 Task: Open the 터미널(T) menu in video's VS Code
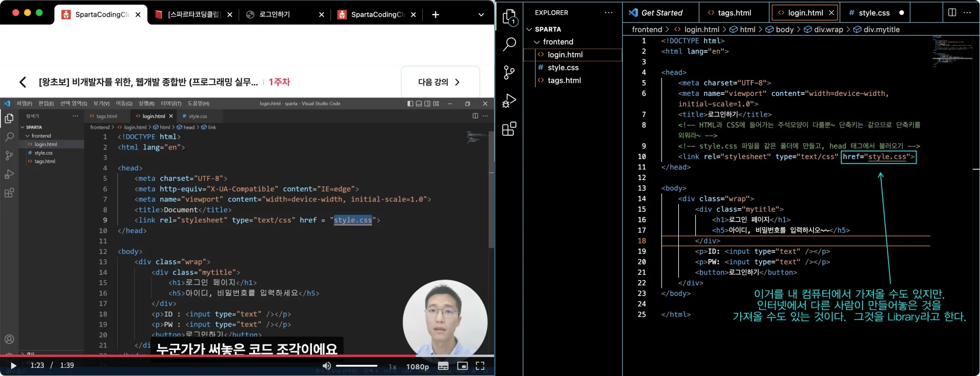tap(171, 104)
